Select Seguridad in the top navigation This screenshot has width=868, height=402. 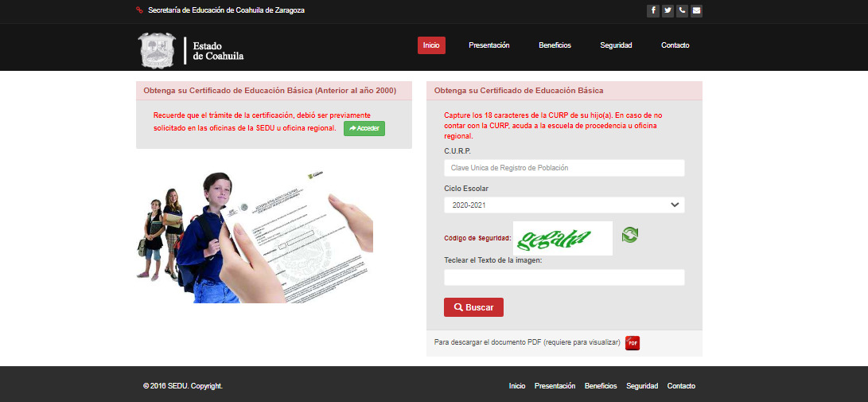click(616, 45)
